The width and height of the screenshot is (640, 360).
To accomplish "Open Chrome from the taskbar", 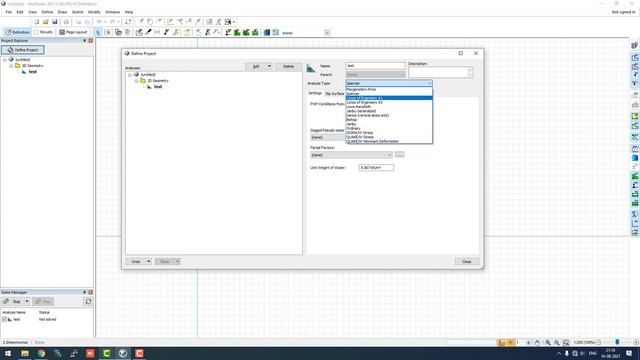I will (41, 353).
